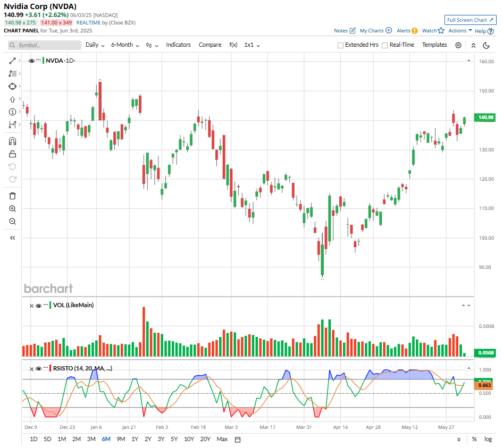503x448 pixels.
Task: Open the 6-Month period dropdown
Action: point(125,45)
